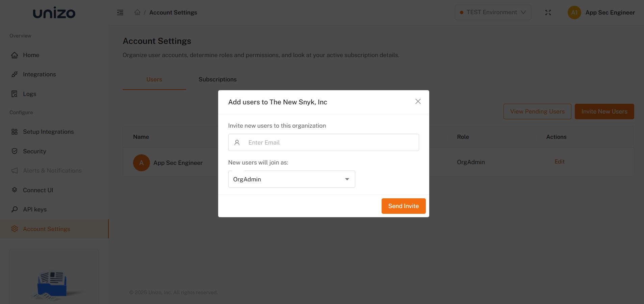Click 'New users will join as:' label
644x304 pixels.
(258, 162)
